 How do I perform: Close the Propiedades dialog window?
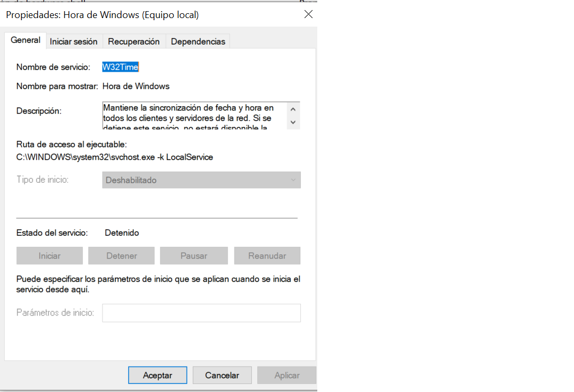308,14
